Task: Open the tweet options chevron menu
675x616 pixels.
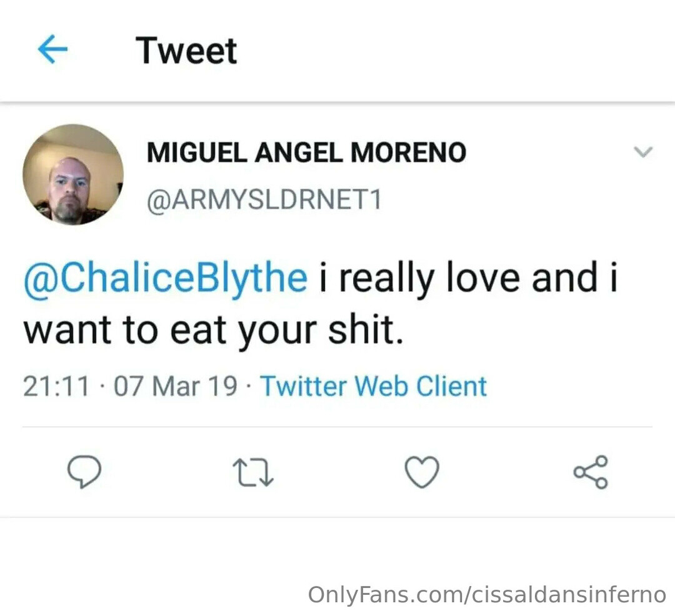Action: coord(642,152)
